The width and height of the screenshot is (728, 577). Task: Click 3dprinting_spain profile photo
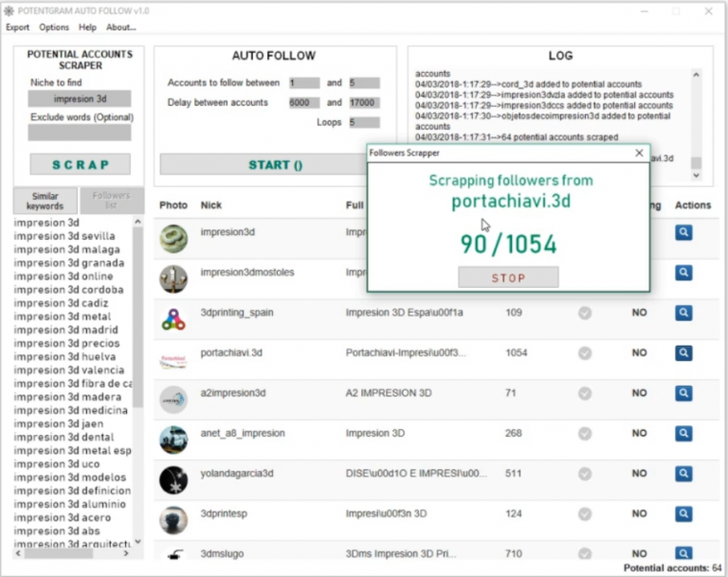173,319
